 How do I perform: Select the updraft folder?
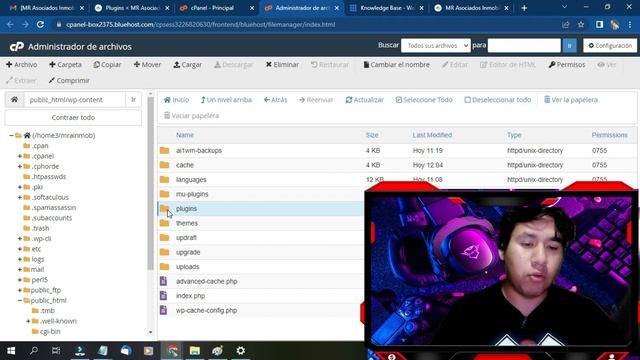(187, 238)
